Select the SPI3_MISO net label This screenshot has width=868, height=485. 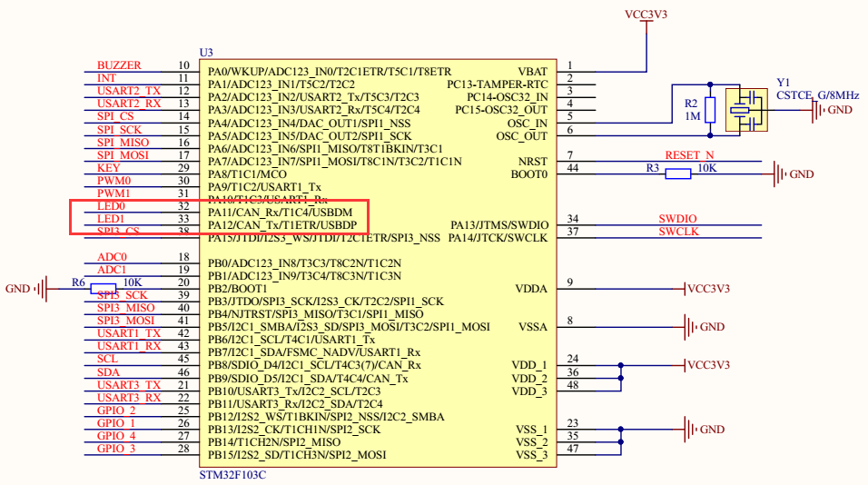tap(126, 308)
